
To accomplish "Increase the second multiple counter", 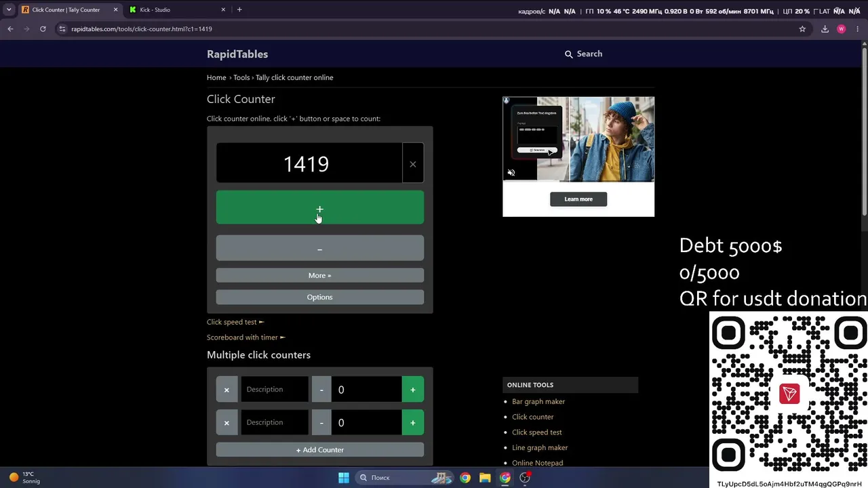I will [x=413, y=423].
